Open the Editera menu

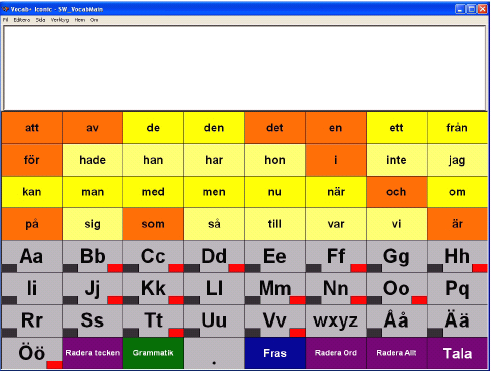click(x=22, y=20)
